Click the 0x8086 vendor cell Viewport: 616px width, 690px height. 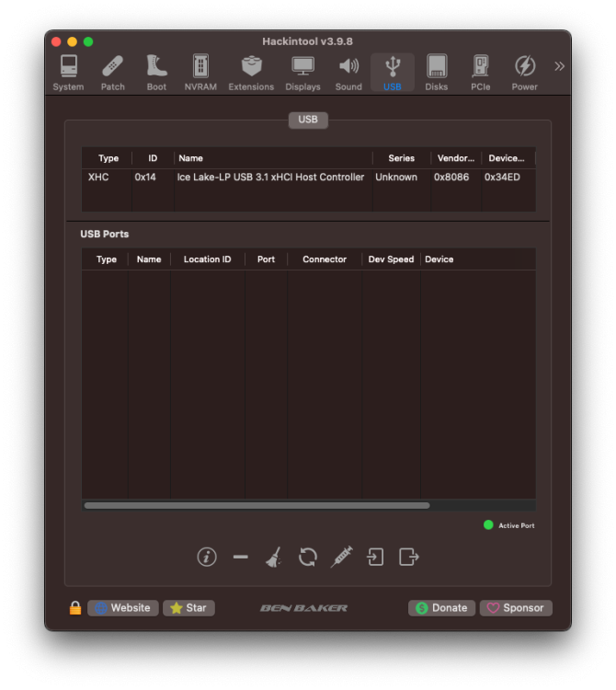tap(451, 177)
